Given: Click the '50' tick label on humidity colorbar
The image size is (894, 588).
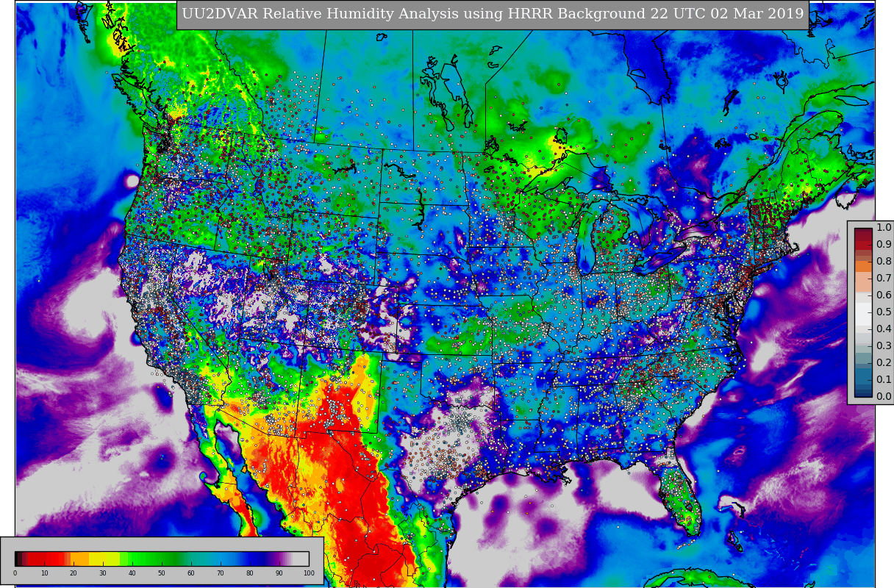Looking at the screenshot, I should tap(162, 573).
